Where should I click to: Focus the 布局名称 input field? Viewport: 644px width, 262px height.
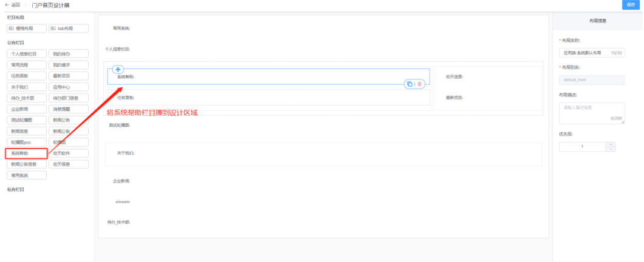592,53
